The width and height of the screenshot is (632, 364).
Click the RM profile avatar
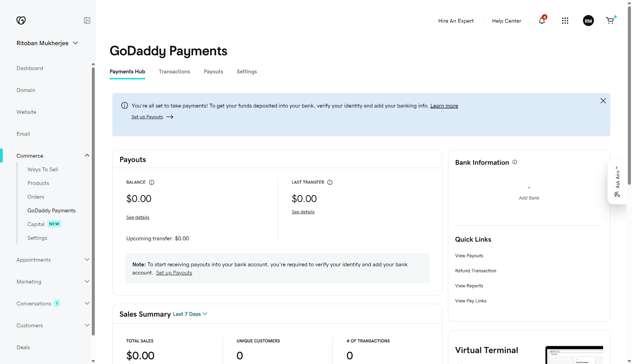pyautogui.click(x=588, y=21)
